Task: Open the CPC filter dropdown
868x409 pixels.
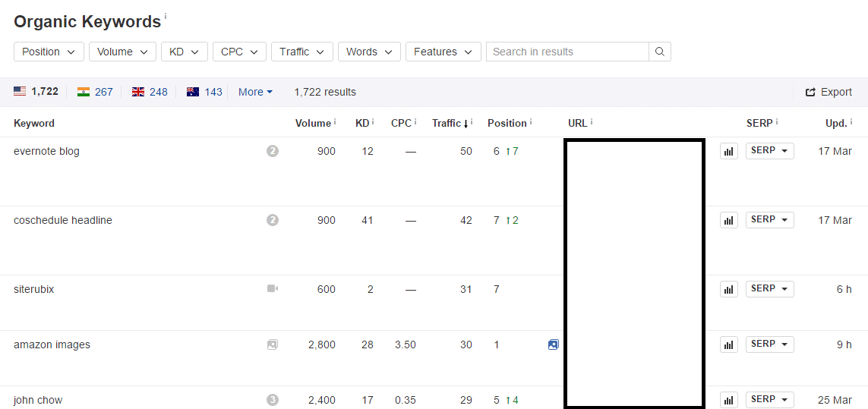Action: 239,52
